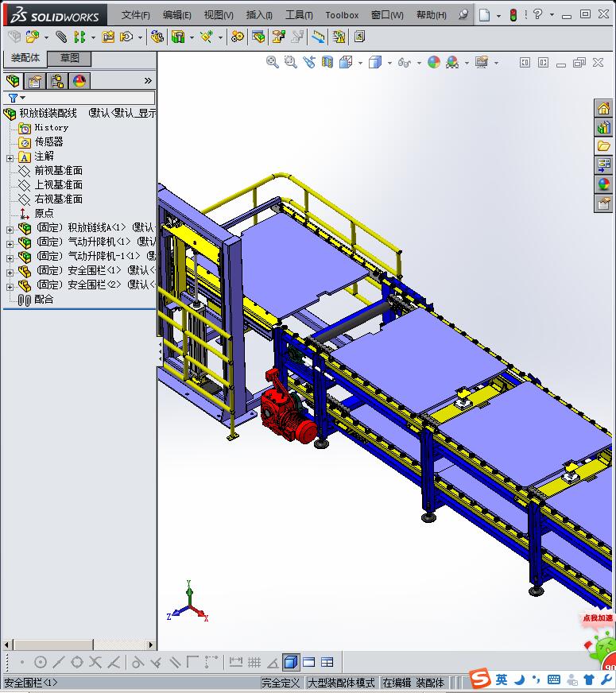Click the Edit Appearance color ball in view toolbar

coord(434,62)
